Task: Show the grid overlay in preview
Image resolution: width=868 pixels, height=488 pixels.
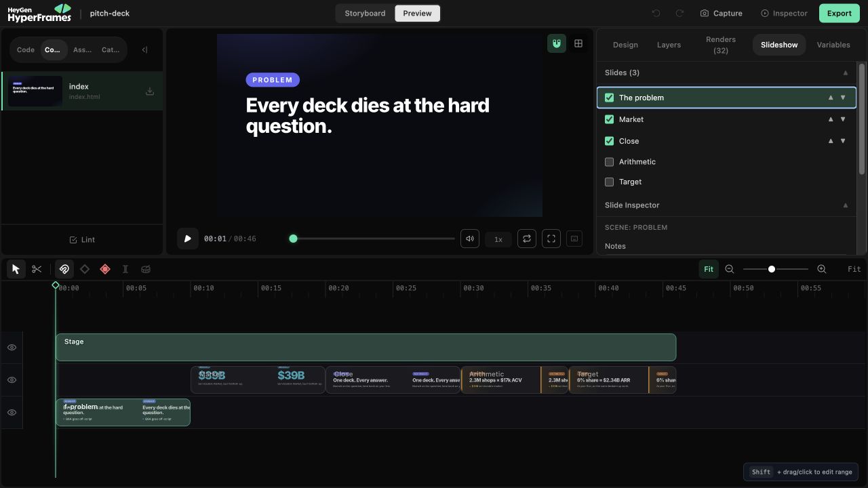Action: (x=578, y=43)
